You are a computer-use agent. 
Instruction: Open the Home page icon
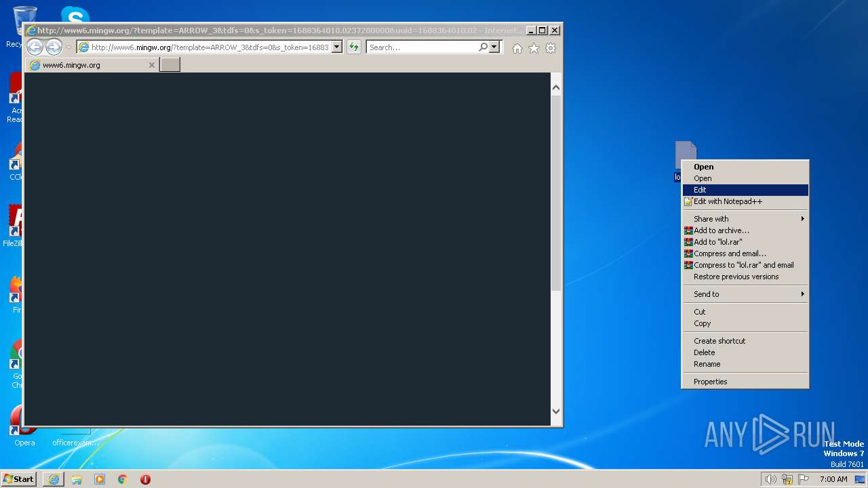[517, 48]
